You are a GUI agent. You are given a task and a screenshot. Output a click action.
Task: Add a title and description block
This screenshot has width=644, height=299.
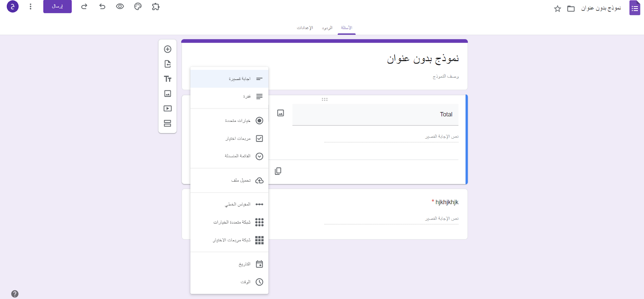168,79
